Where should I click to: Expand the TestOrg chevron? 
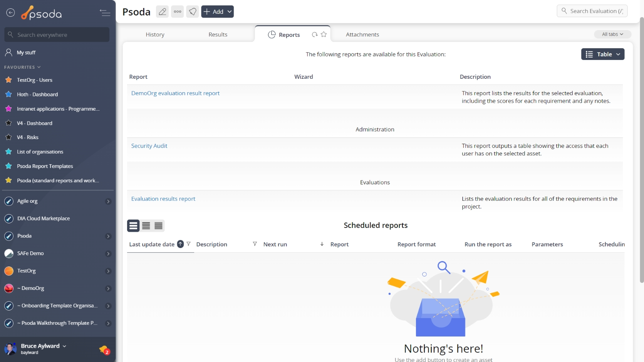click(108, 271)
